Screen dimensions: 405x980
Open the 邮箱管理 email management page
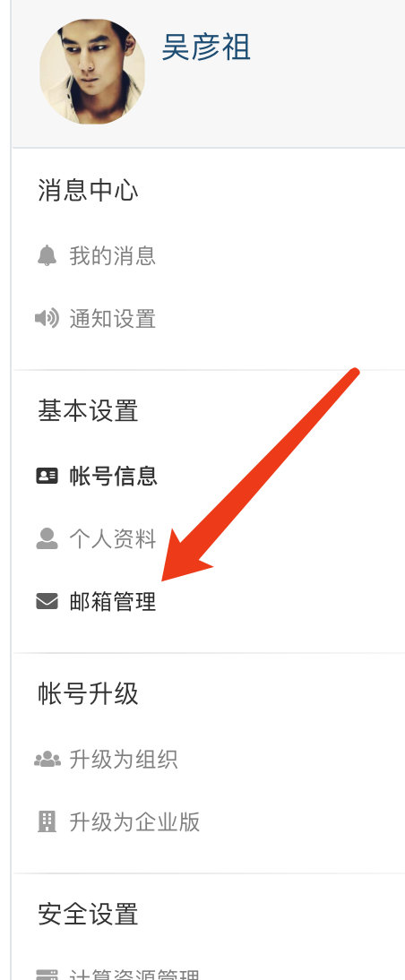pyautogui.click(x=113, y=602)
